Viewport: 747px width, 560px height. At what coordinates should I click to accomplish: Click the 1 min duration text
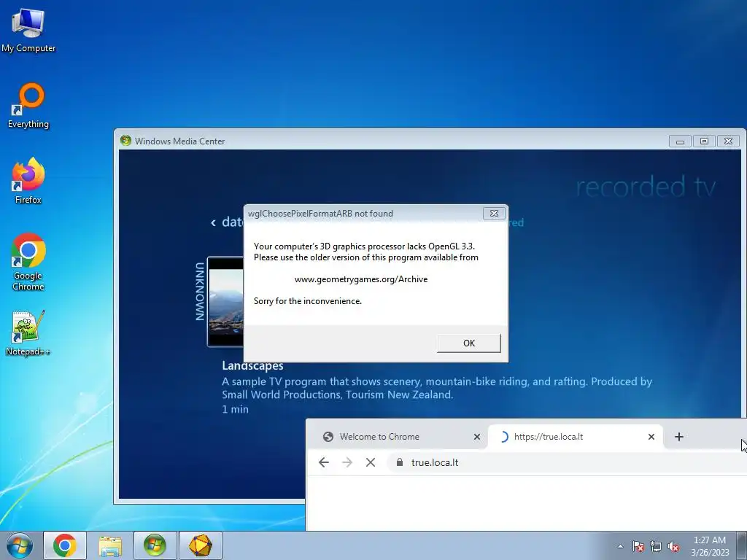tap(235, 410)
